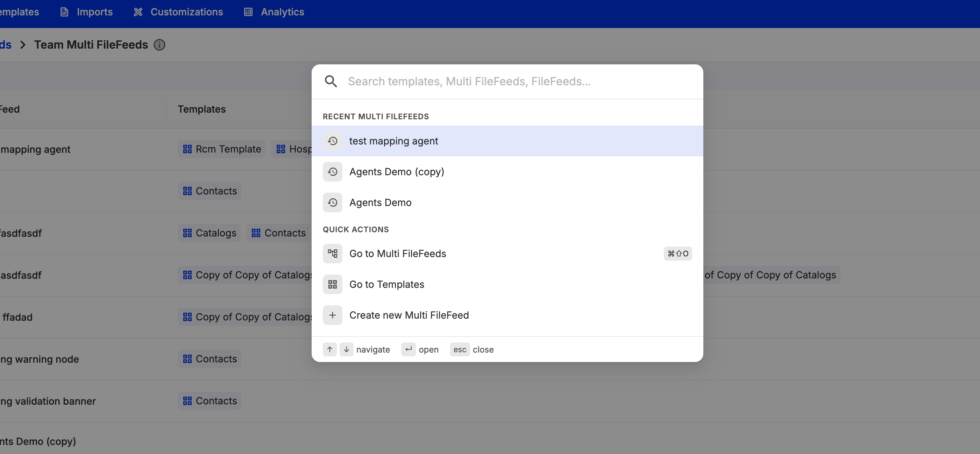The width and height of the screenshot is (980, 454).
Task: Click the enter key open hint
Action: click(408, 349)
